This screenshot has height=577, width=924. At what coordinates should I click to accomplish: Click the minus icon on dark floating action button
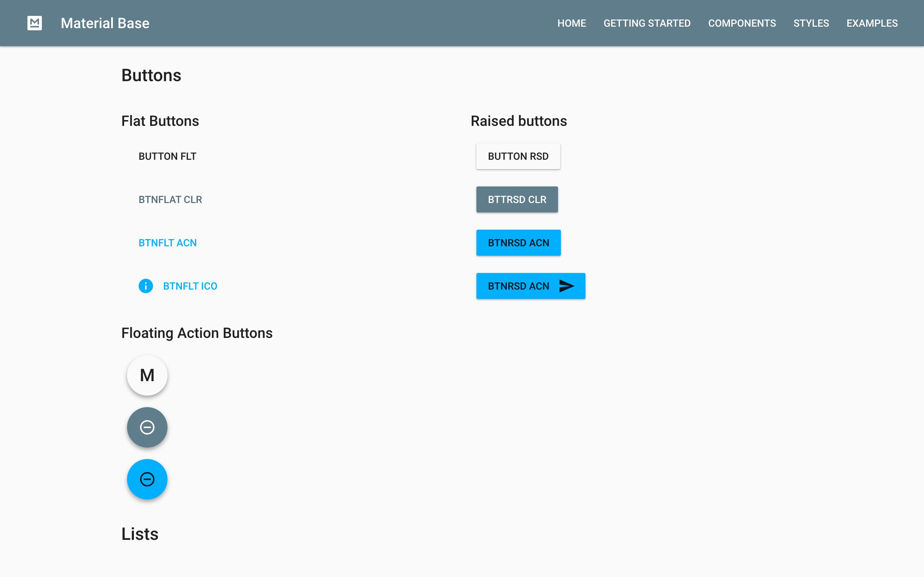147,427
